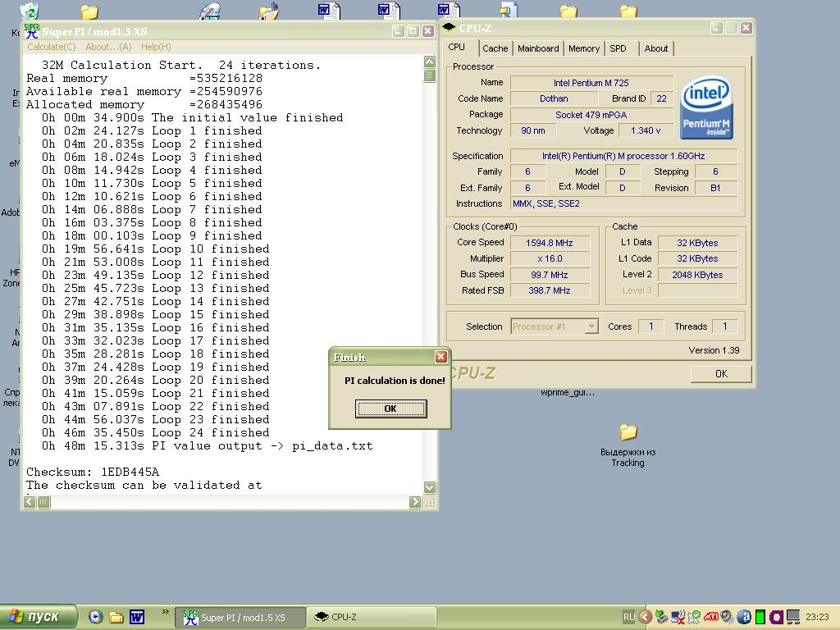Click the Loop 1 finished line
Image resolution: width=840 pixels, height=630 pixels.
[152, 130]
